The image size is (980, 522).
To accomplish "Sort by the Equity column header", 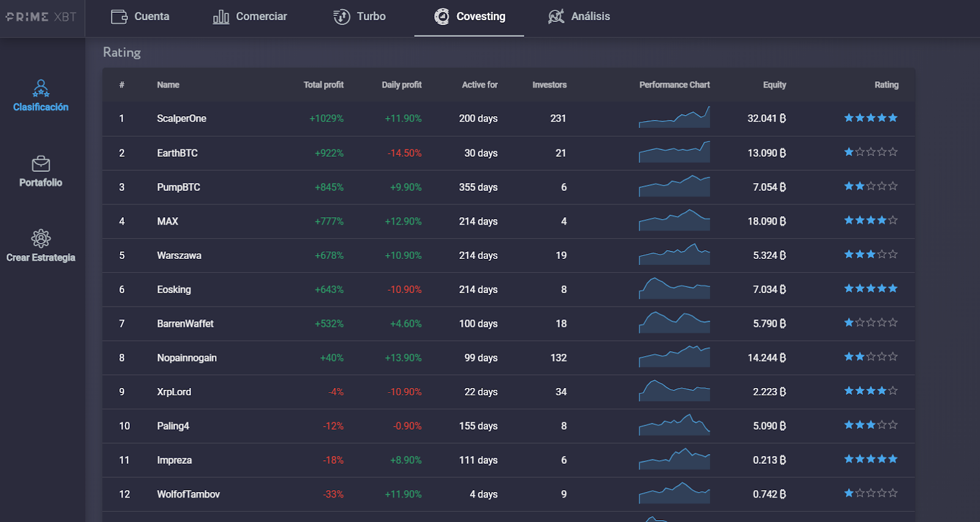I will click(775, 85).
